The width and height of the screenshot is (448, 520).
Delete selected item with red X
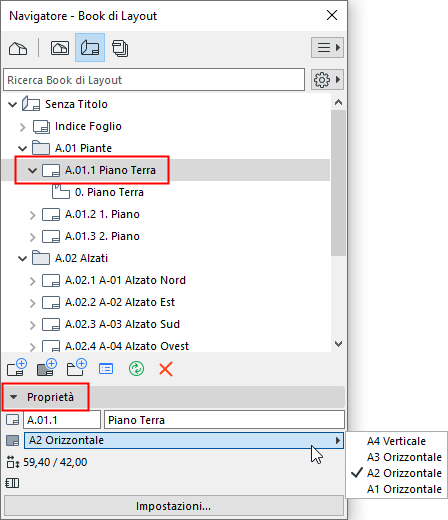[x=166, y=369]
